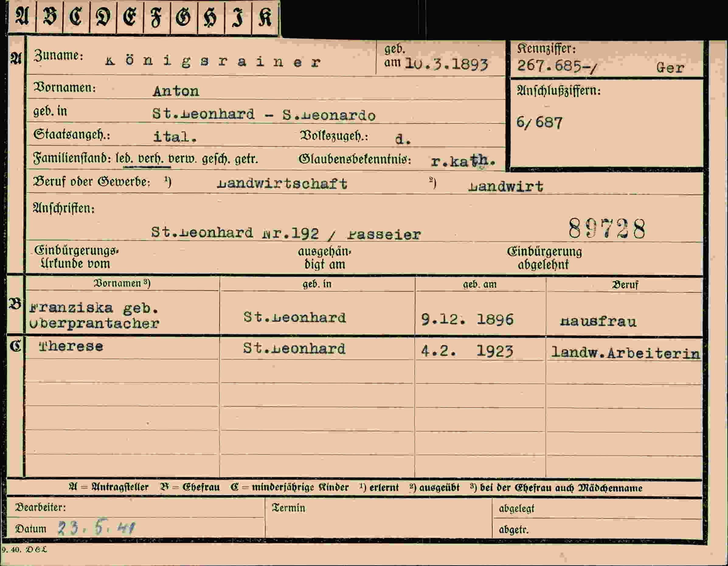The width and height of the screenshot is (728, 566).
Task: Click the Fraktur letter C index tab
Action: 76,17
